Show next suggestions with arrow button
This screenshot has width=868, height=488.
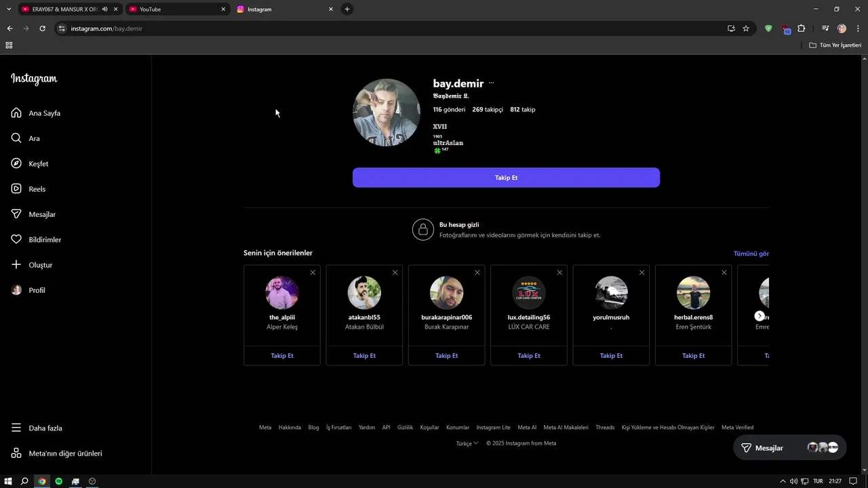pos(759,316)
